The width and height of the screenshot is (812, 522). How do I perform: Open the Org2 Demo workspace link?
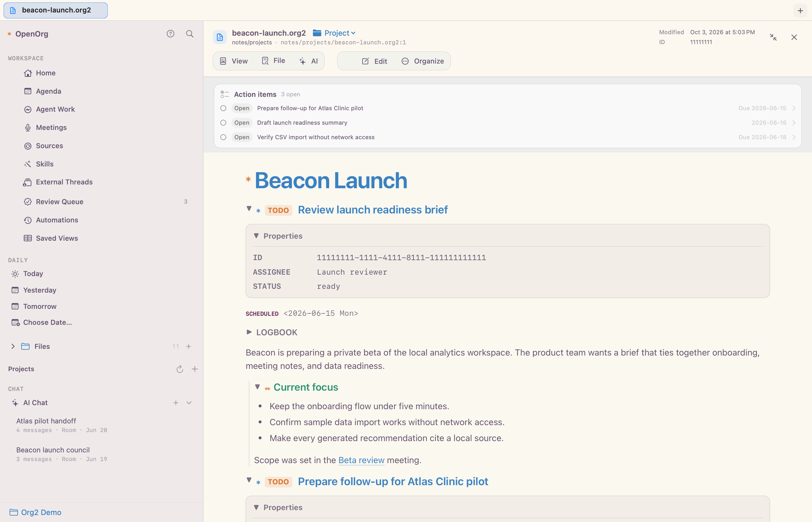(x=36, y=512)
